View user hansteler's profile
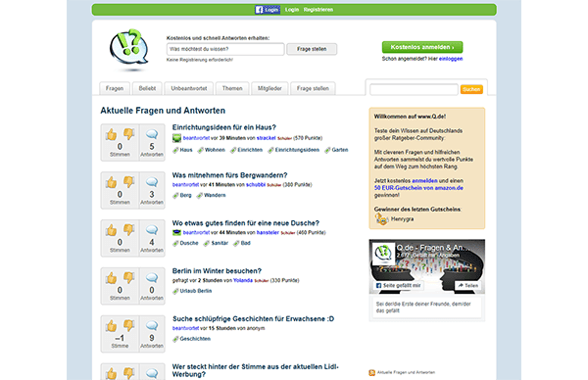This screenshot has height=380, width=588. click(x=268, y=233)
